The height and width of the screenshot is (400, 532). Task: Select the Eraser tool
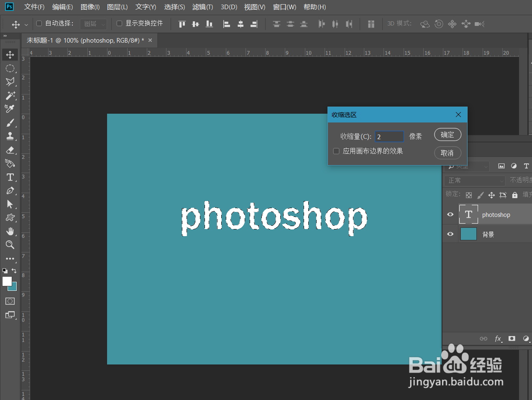coord(10,150)
